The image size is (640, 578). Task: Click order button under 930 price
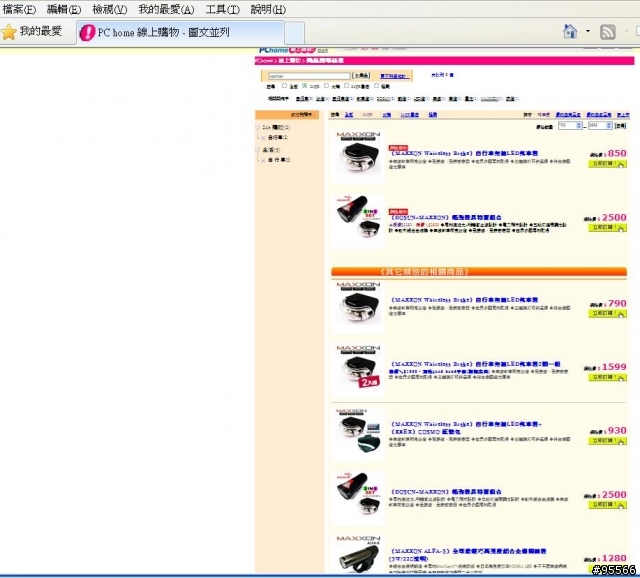click(x=607, y=441)
